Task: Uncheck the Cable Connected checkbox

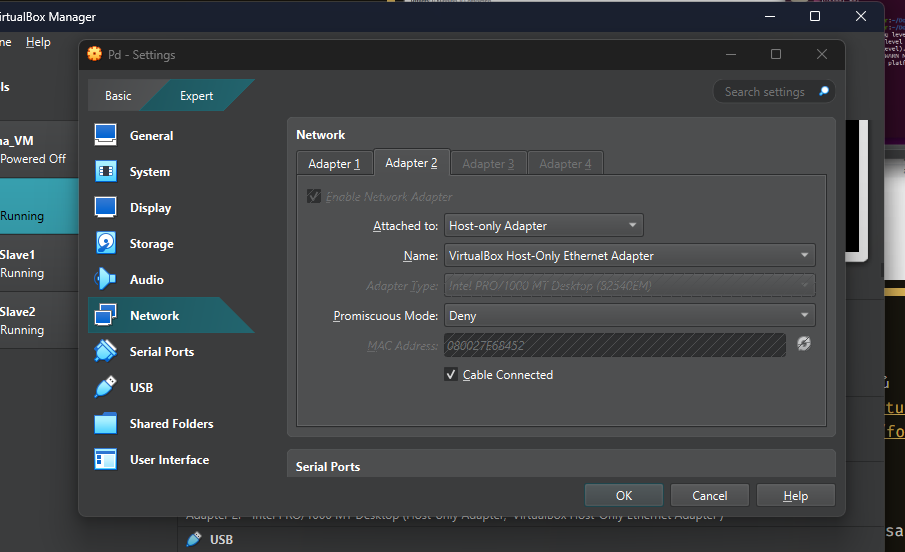Action: pos(451,375)
